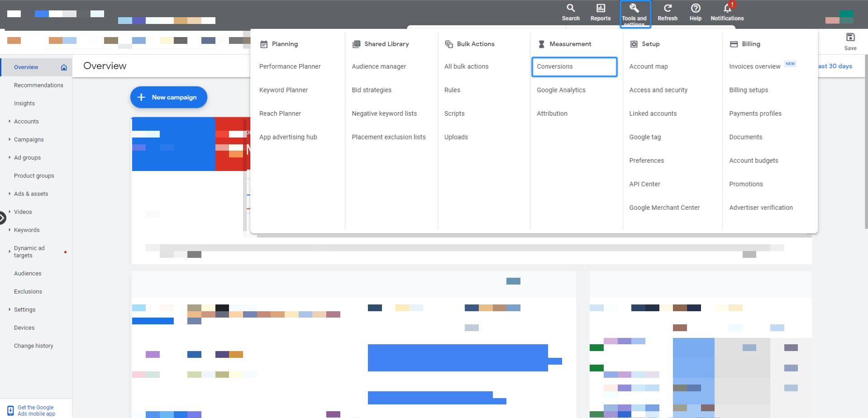Open Payments profiles

(755, 114)
